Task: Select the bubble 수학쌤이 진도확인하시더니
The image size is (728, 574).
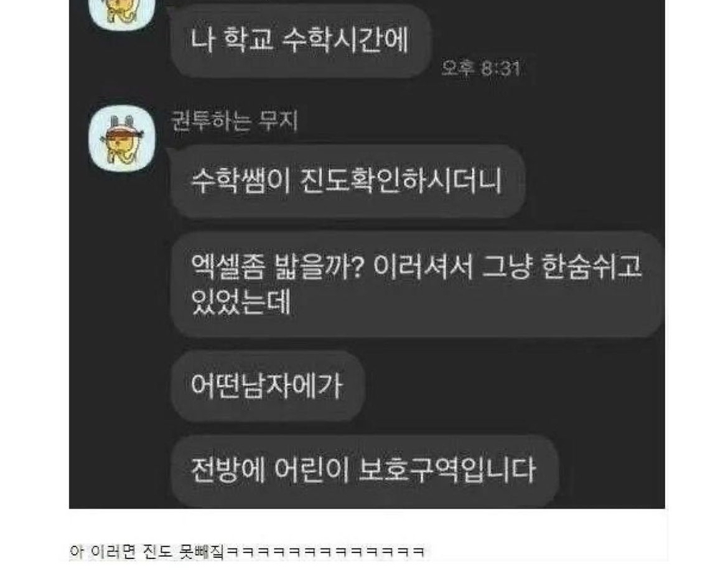Action: (x=348, y=181)
